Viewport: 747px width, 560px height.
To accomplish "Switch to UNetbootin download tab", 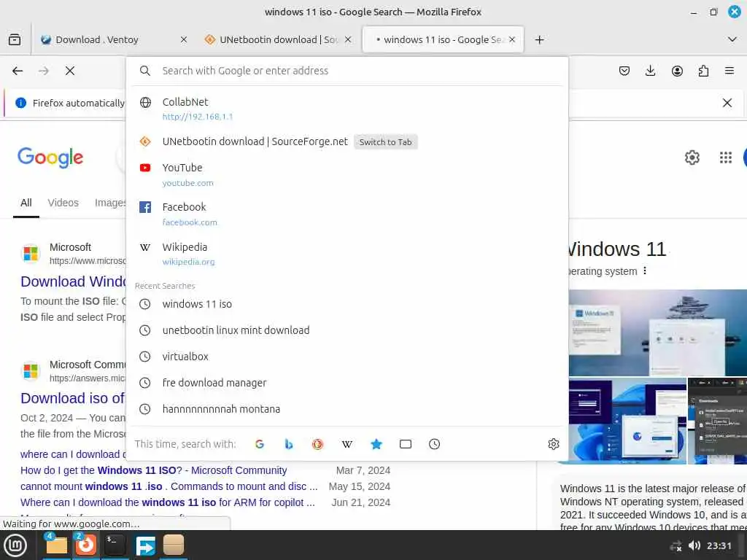I will pos(278,40).
